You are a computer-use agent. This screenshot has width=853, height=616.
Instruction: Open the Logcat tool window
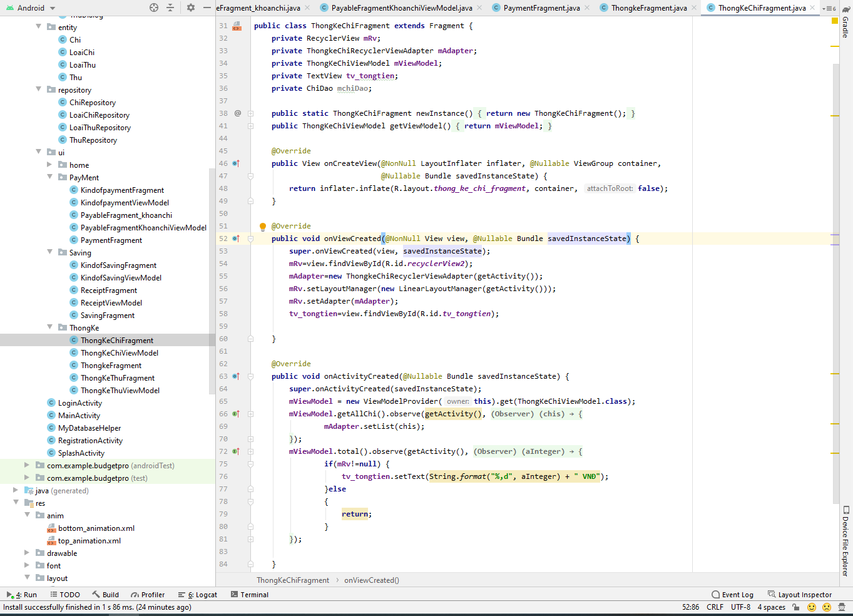(198, 595)
